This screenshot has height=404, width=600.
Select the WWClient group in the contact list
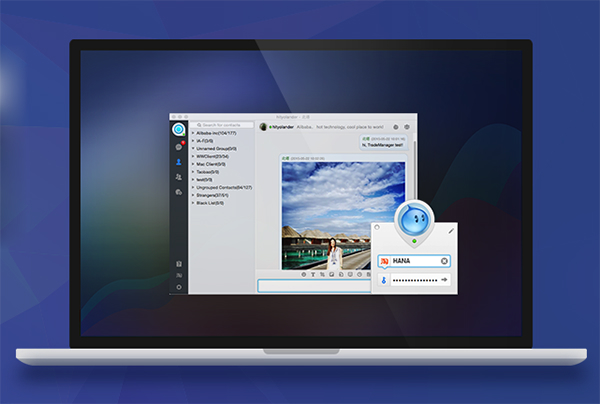pyautogui.click(x=212, y=156)
